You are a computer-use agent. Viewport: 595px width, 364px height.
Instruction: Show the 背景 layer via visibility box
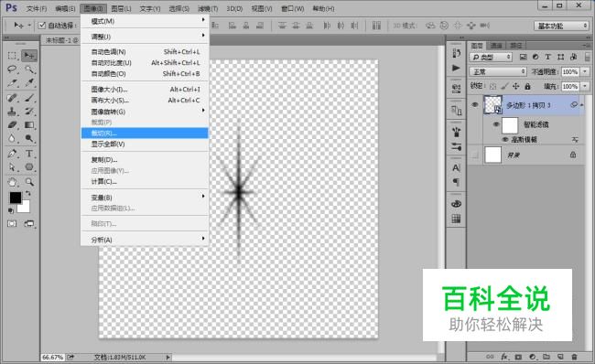tap(475, 155)
